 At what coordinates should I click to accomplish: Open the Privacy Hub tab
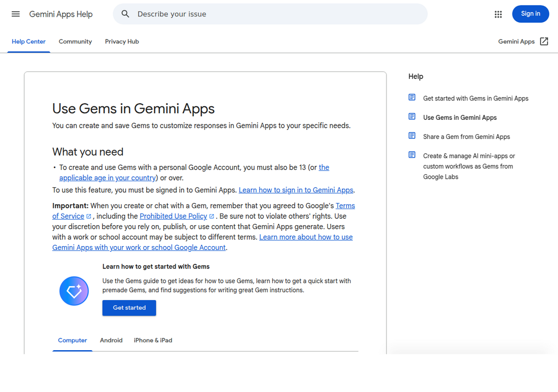[x=122, y=41]
